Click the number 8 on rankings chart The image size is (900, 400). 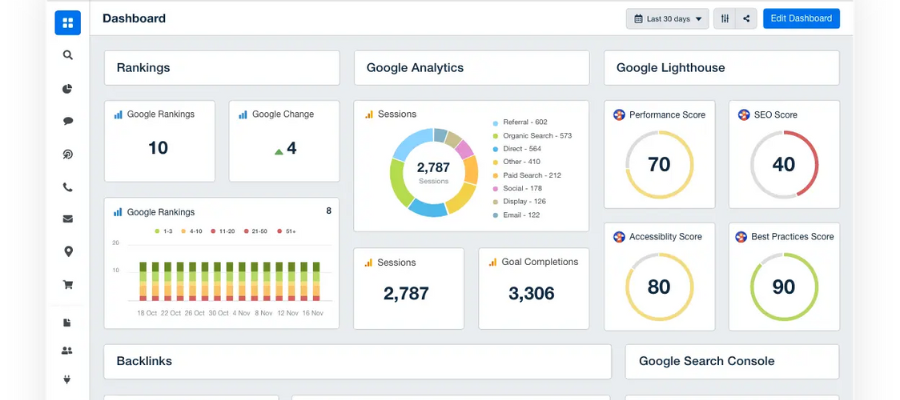tap(329, 211)
